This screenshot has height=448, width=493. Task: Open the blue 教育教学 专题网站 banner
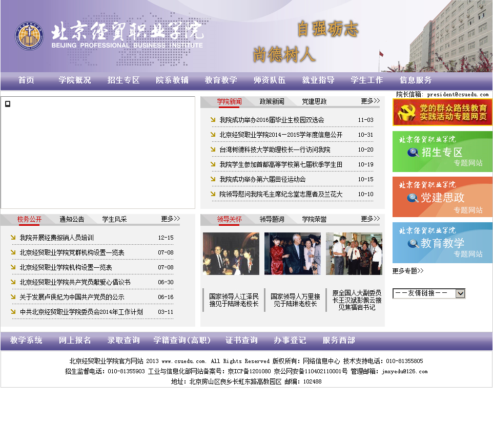pos(442,243)
